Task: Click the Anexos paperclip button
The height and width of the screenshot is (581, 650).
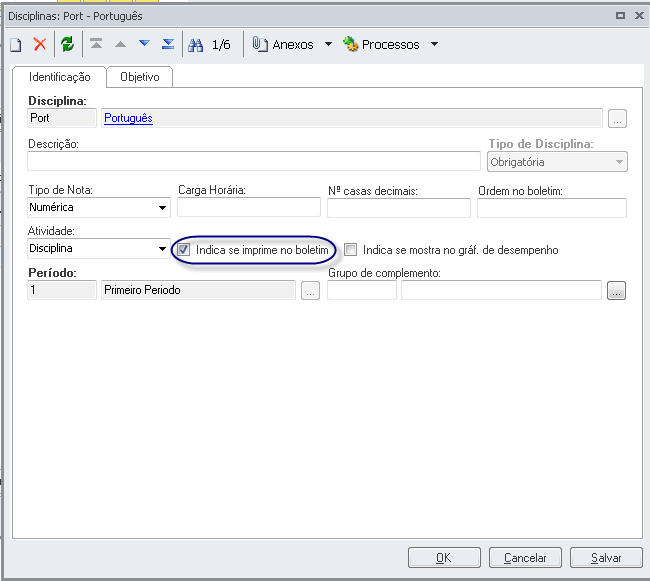Action: 283,44
